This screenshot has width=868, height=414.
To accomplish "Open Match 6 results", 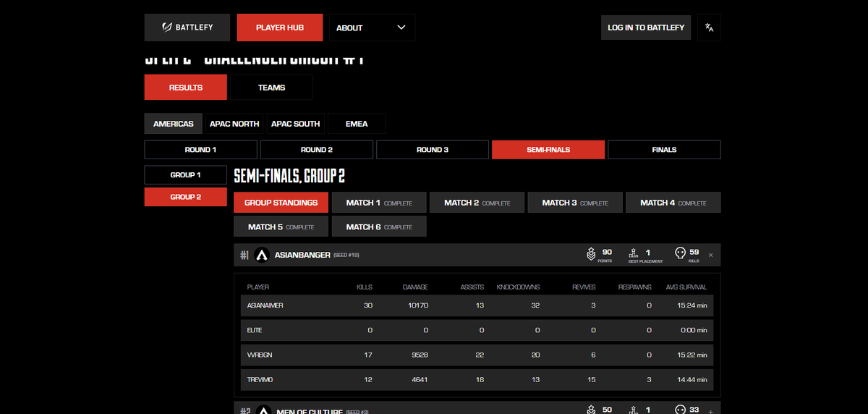I will [379, 227].
